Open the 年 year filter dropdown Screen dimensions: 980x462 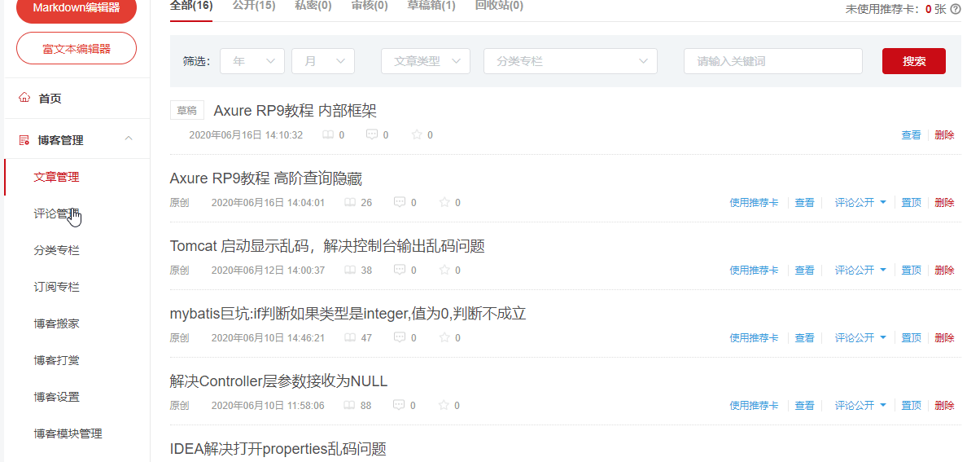tap(252, 61)
